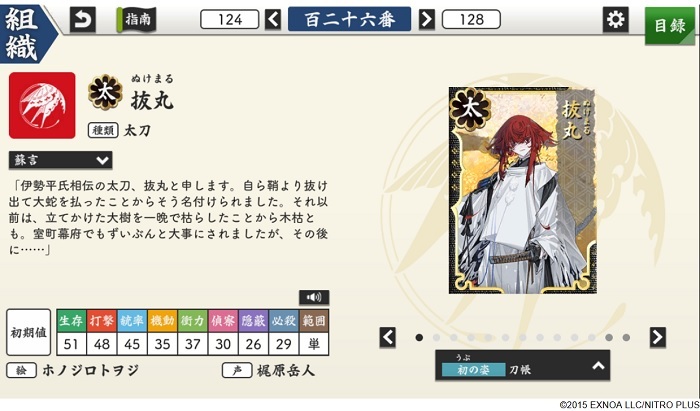Viewport: 700px width, 411px height.
Task: Show previous card illustration arrow
Action: (x=388, y=337)
